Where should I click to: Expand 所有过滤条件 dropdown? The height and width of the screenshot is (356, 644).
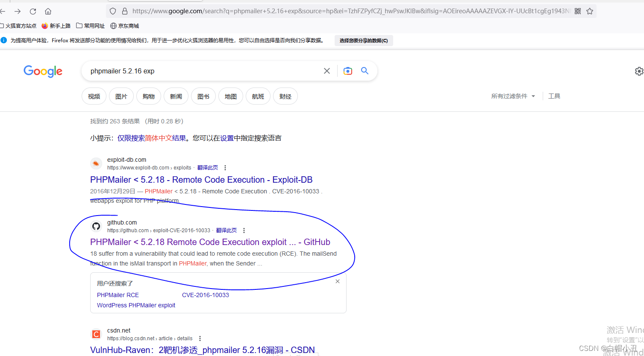coord(513,96)
